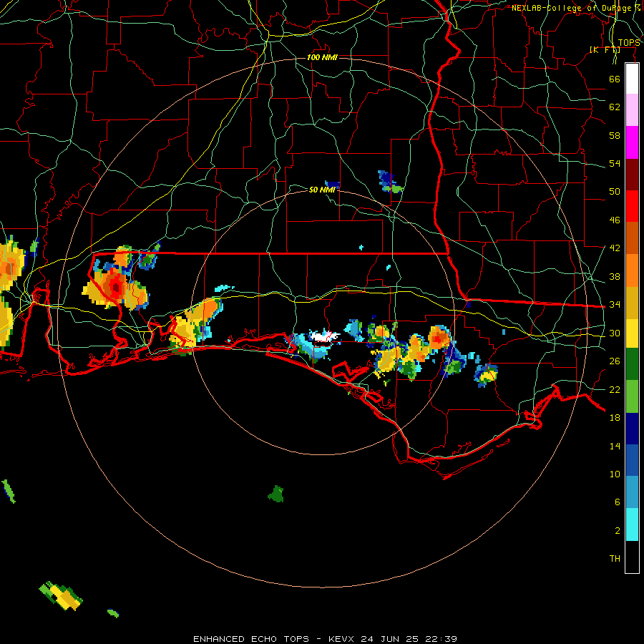The image size is (644, 644).
Task: Click the 54 legend value
Action: point(615,163)
